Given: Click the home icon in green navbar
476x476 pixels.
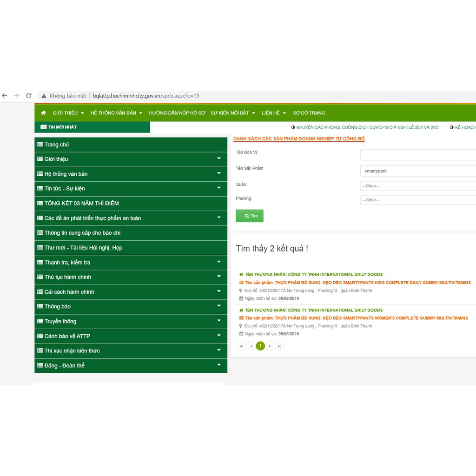Looking at the screenshot, I should [43, 113].
